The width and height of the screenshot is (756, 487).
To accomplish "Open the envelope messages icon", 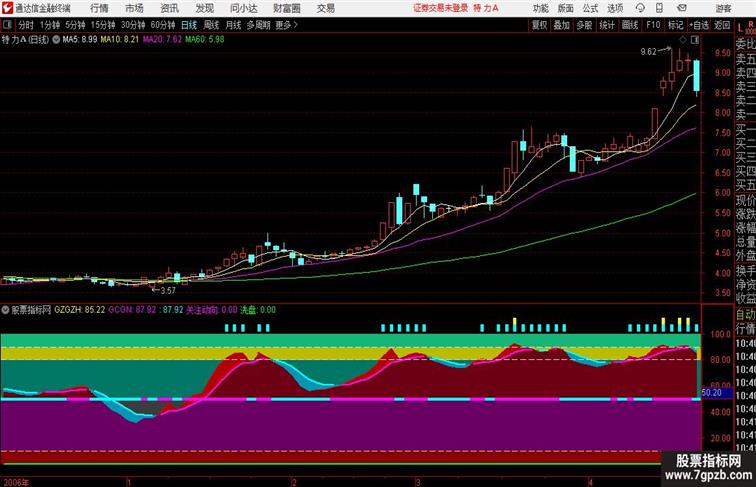I will click(681, 8).
